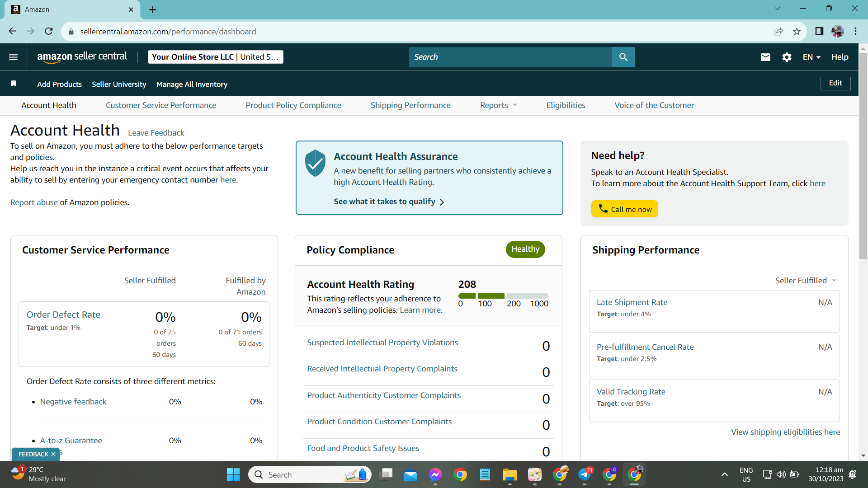
Task: Open Negative feedback metric link
Action: click(73, 402)
